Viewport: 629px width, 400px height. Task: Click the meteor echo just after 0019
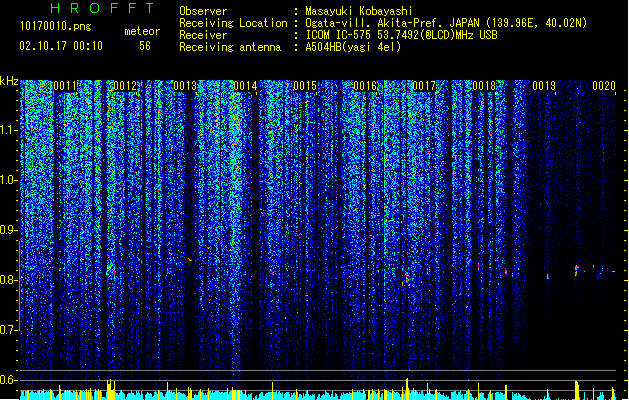click(x=576, y=270)
